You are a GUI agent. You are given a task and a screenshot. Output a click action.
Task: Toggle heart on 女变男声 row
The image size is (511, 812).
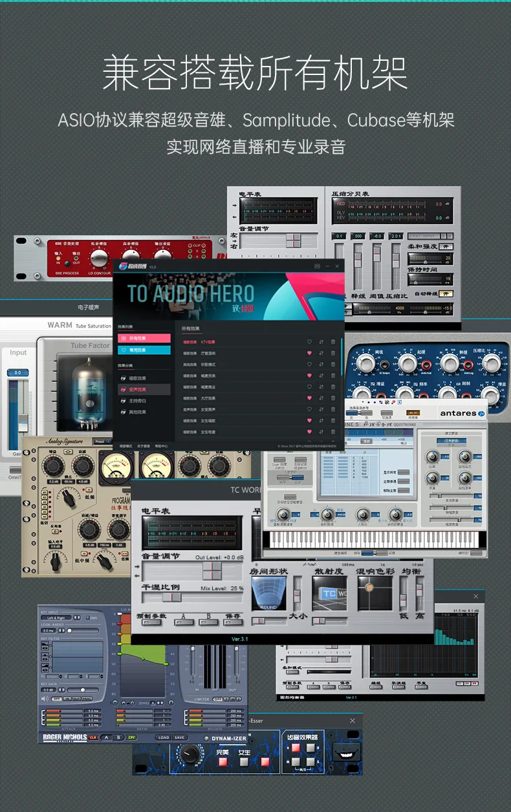pyautogui.click(x=309, y=409)
